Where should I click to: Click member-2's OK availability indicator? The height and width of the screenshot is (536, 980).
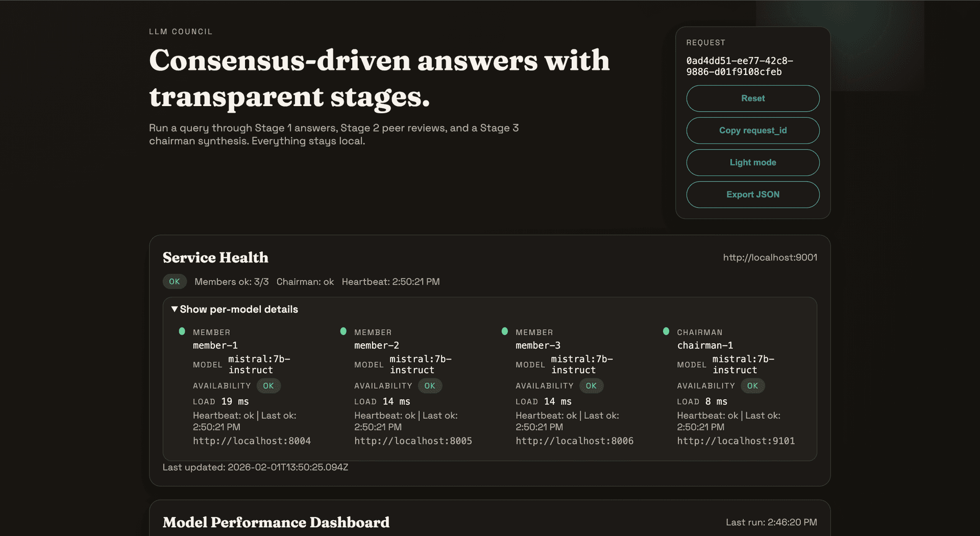pyautogui.click(x=430, y=386)
